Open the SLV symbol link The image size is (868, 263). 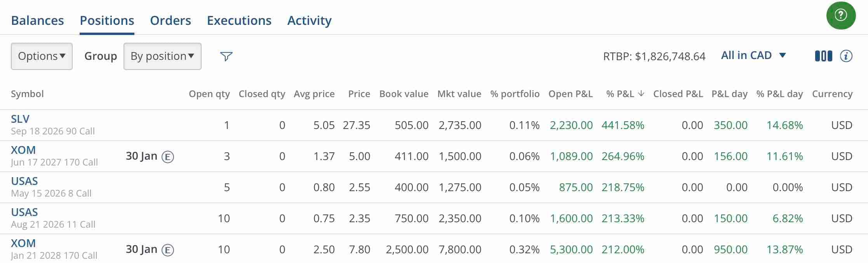(x=20, y=119)
